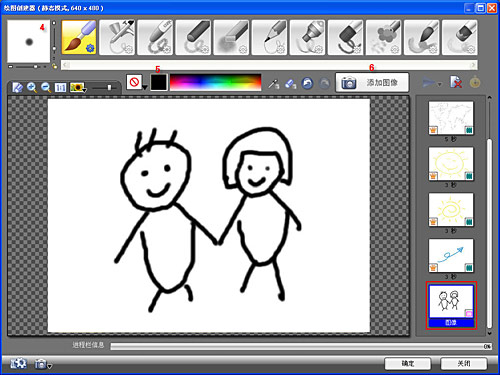Select the Bristle brush tool
This screenshot has height=375, width=500.
tap(459, 37)
